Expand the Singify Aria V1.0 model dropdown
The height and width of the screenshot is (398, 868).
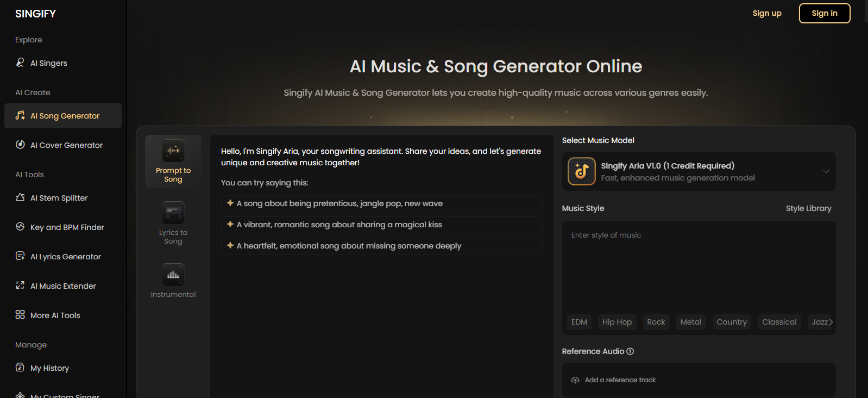coord(826,171)
